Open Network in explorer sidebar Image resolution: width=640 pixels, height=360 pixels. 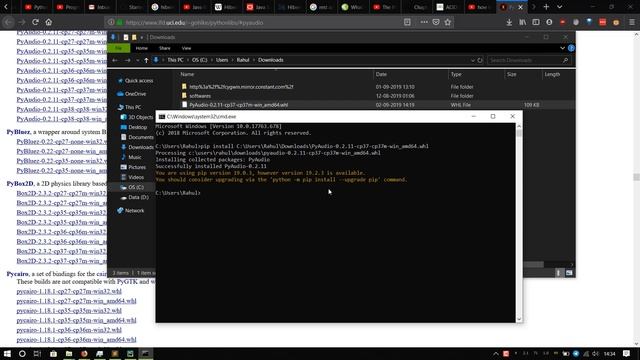coord(134,211)
